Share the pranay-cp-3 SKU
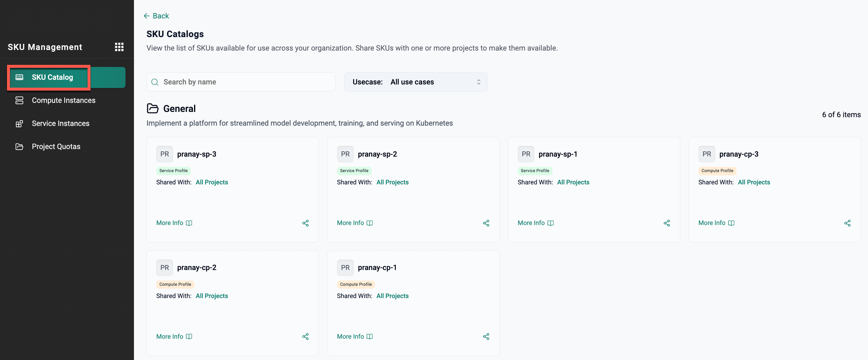Image resolution: width=868 pixels, height=360 pixels. coord(847,223)
